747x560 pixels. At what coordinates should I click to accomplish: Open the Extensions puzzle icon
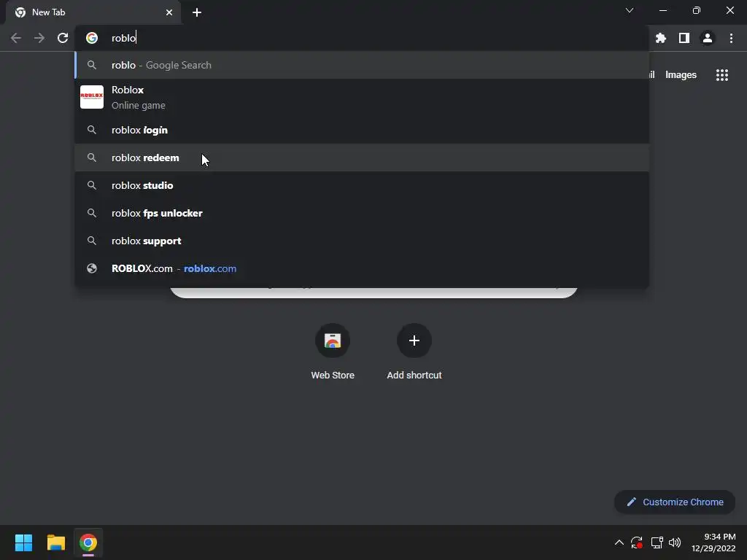pyautogui.click(x=661, y=38)
